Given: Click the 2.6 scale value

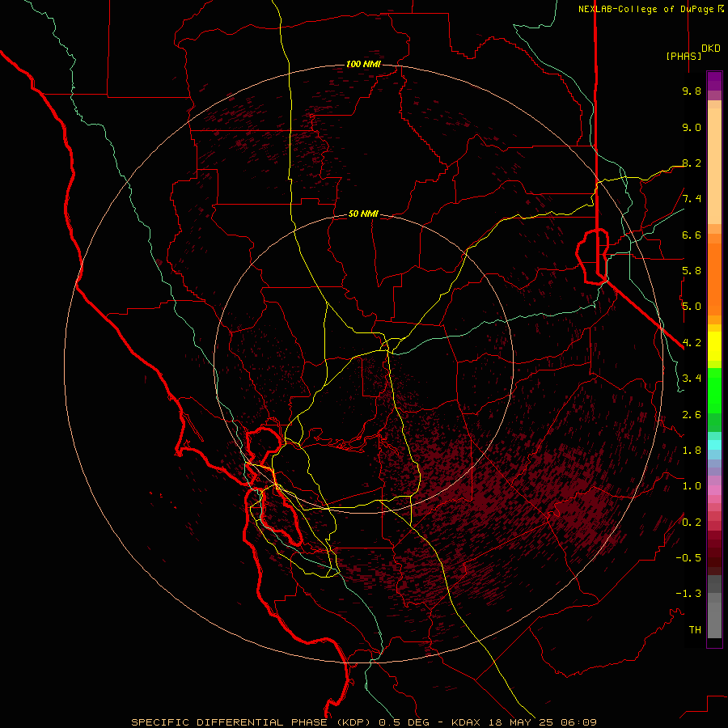Looking at the screenshot, I should pyautogui.click(x=692, y=415).
